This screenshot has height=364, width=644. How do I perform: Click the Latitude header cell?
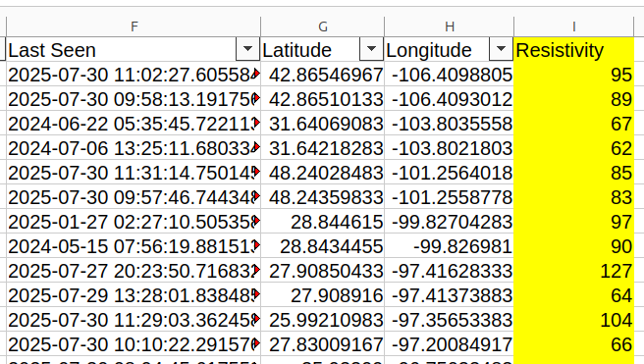click(322, 50)
